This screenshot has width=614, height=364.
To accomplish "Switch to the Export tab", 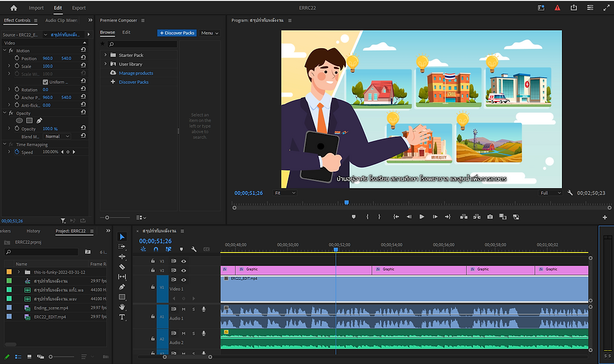I will (x=79, y=8).
